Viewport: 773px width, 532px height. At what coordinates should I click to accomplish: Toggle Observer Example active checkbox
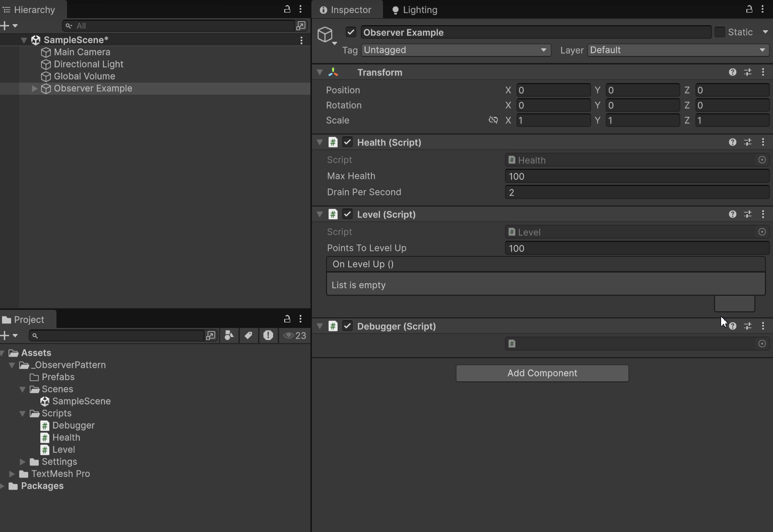coord(351,32)
